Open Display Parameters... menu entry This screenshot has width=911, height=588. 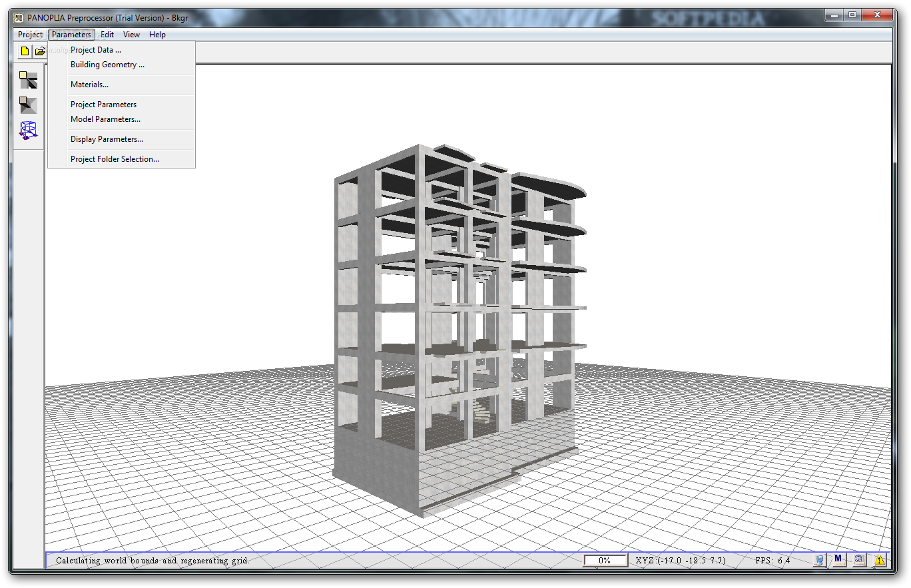click(x=121, y=139)
